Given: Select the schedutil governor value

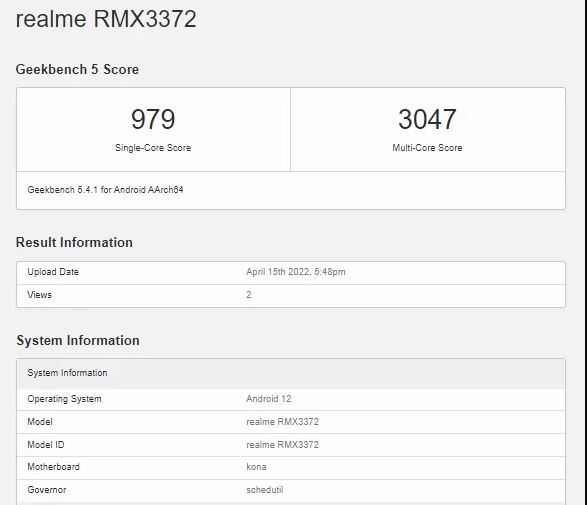Looking at the screenshot, I should point(265,490).
